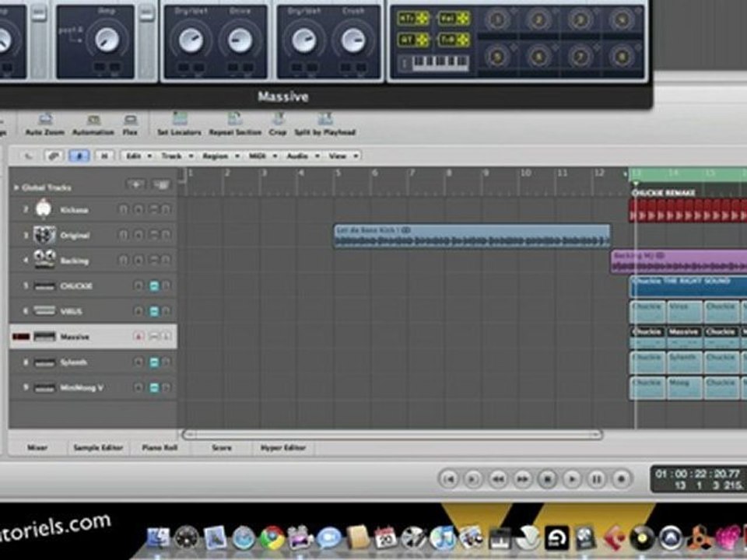Screen dimensions: 747x560
Task: Click the chain Link button in the Arrange bar
Action: tap(54, 156)
